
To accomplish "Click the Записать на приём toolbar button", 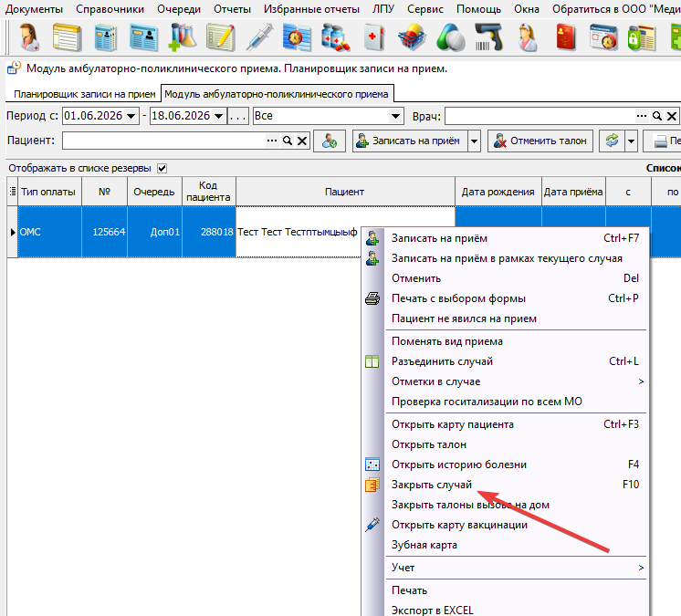I will (x=411, y=141).
